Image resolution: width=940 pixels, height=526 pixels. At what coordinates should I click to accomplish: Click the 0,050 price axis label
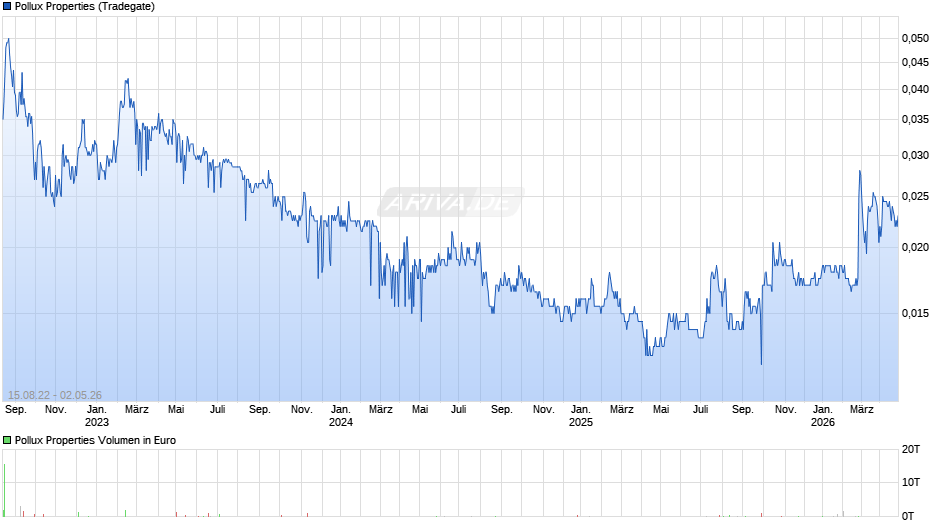[915, 38]
